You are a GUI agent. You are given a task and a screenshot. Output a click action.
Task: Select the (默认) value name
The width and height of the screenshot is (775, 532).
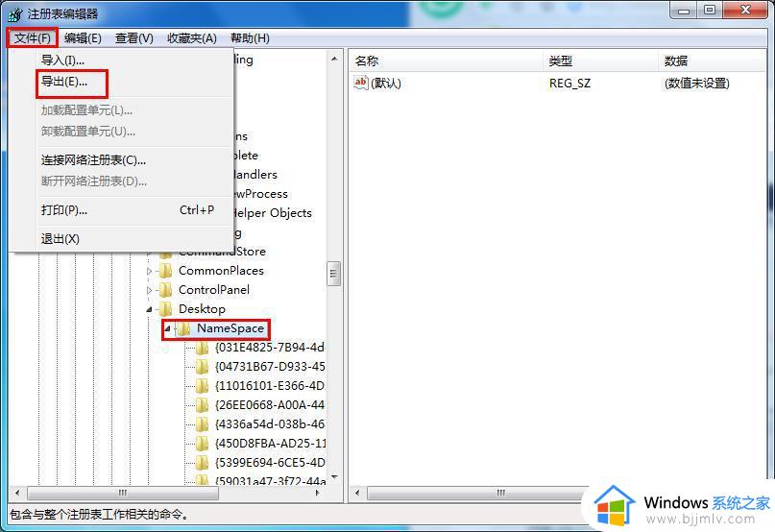[x=385, y=83]
